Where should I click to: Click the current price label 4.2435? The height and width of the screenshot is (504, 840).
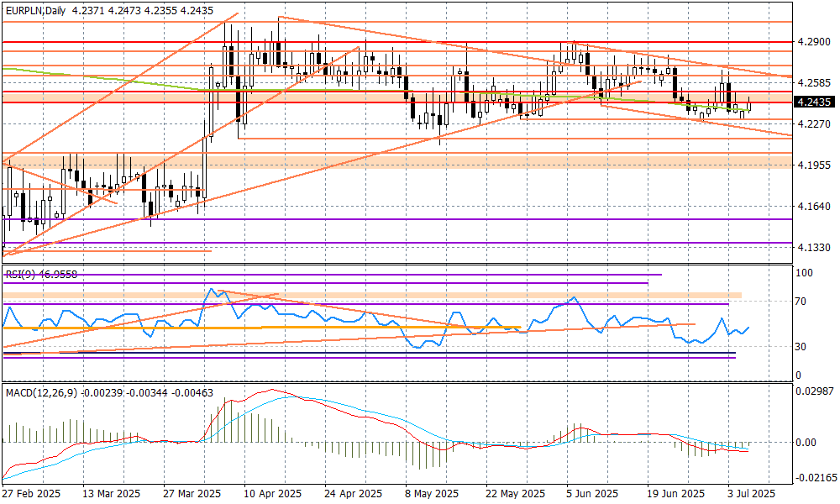[x=814, y=102]
